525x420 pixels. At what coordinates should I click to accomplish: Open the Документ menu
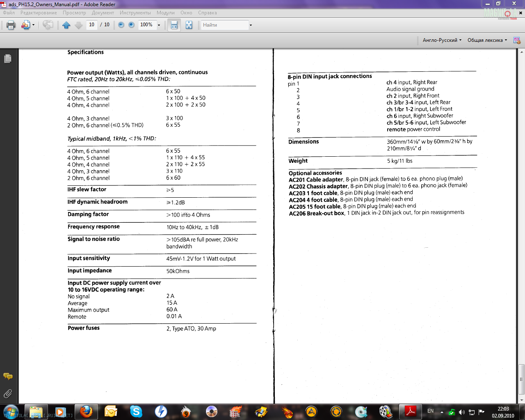103,13
